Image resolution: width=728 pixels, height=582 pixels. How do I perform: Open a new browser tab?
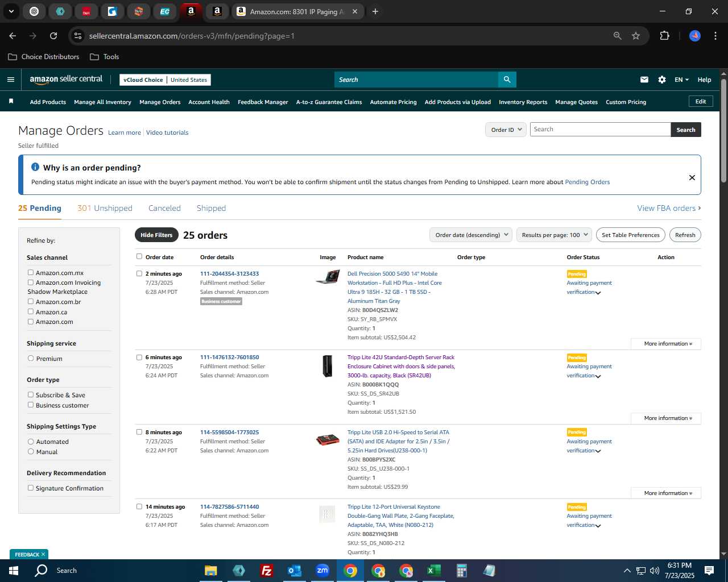tap(375, 11)
